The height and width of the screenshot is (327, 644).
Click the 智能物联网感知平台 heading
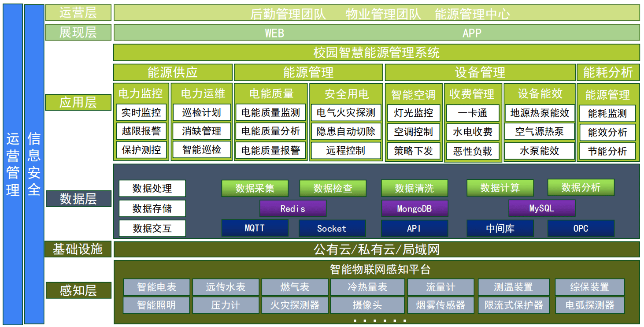(x=380, y=269)
